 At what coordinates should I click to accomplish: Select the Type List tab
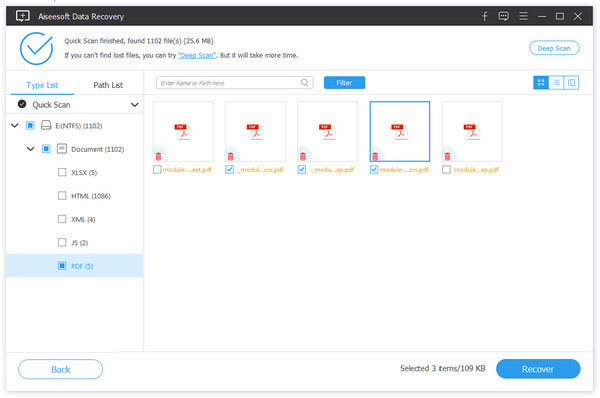42,85
